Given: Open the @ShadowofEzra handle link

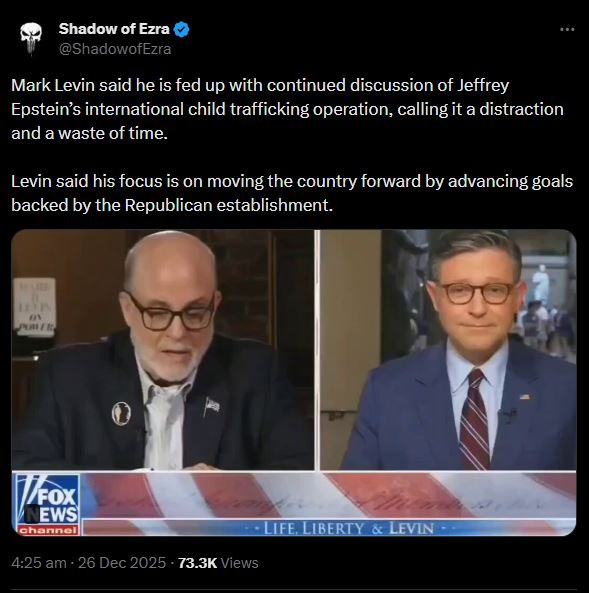Looking at the screenshot, I should (x=115, y=49).
